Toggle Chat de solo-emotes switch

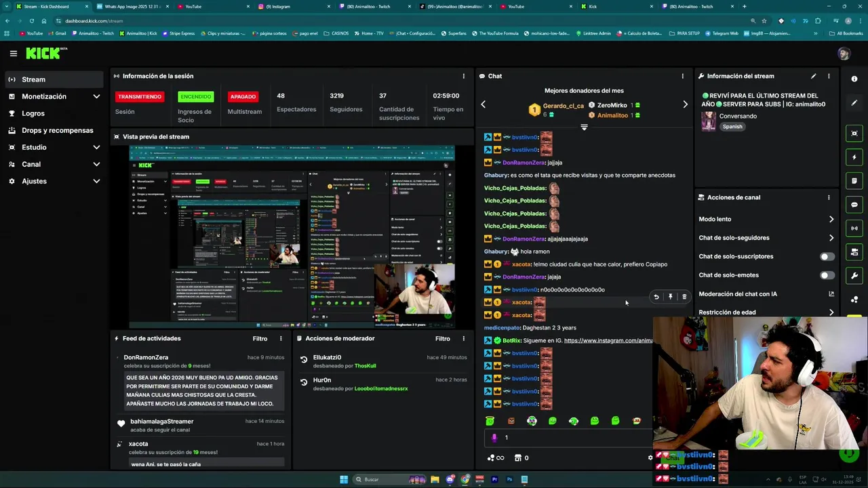click(827, 275)
